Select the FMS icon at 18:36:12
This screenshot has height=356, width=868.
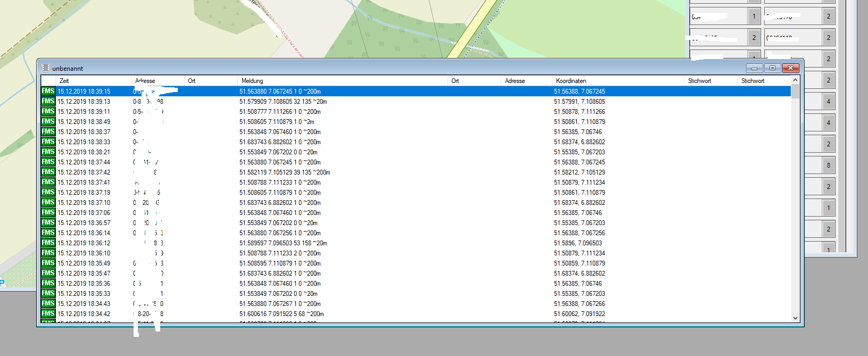(48, 243)
